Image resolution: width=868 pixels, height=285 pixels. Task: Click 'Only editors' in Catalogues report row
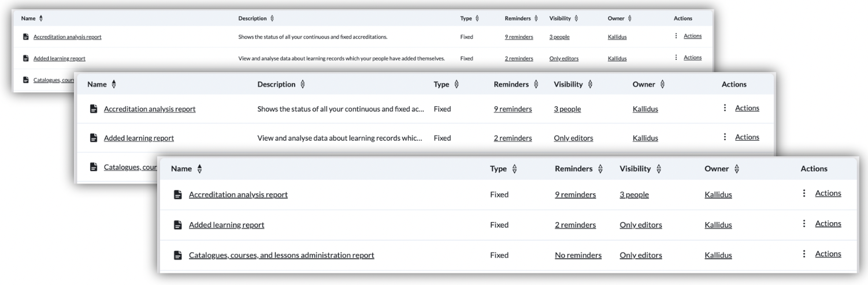click(x=640, y=255)
